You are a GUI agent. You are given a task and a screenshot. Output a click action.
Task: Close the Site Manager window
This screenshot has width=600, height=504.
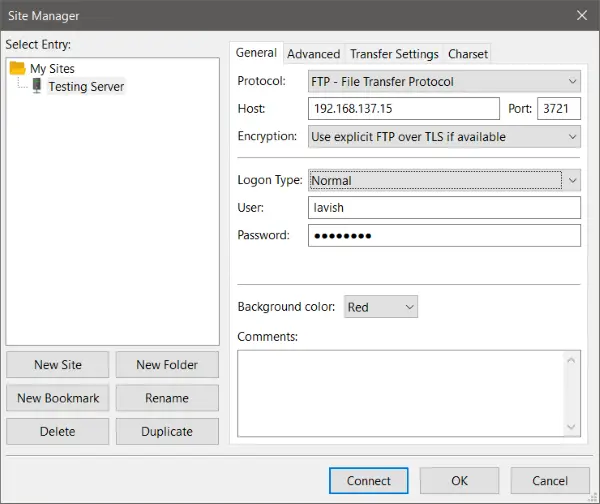[x=582, y=15]
